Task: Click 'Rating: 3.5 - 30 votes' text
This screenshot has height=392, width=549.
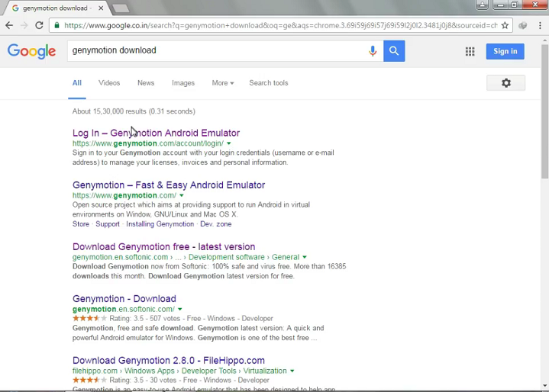Action: click(143, 380)
